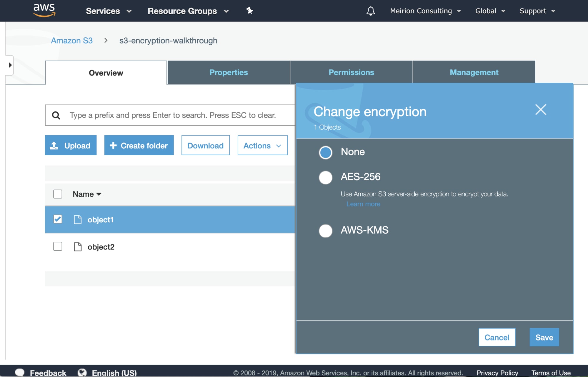588x377 pixels.
Task: Click the search magnifier icon
Action: pyautogui.click(x=56, y=115)
